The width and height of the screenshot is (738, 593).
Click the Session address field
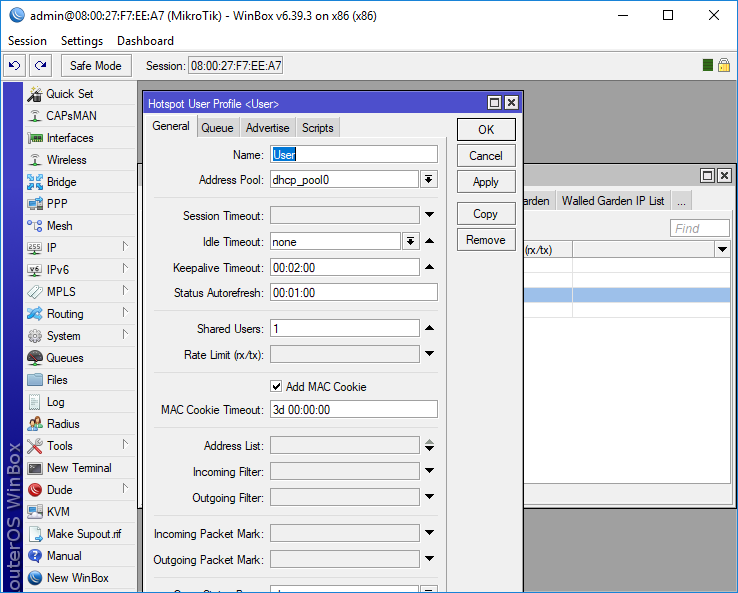point(236,65)
